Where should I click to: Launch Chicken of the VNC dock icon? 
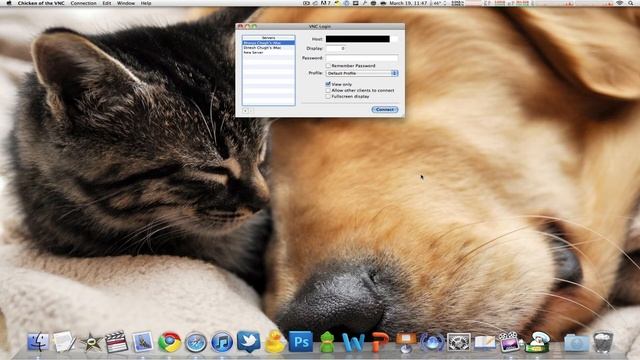click(x=537, y=341)
